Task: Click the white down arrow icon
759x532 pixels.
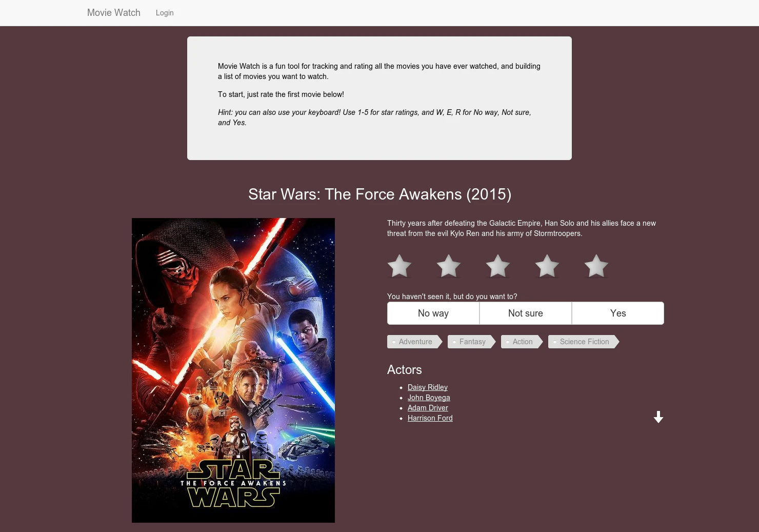Action: 658,417
